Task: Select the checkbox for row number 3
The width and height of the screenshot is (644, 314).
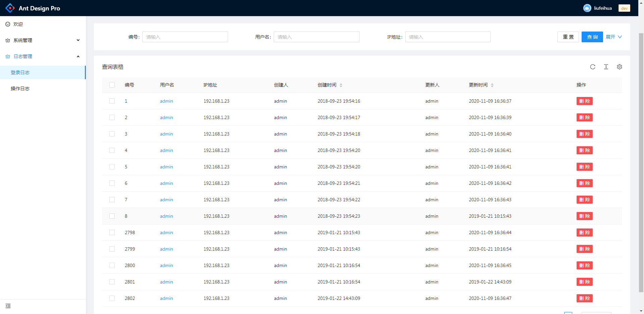Action: (112, 134)
